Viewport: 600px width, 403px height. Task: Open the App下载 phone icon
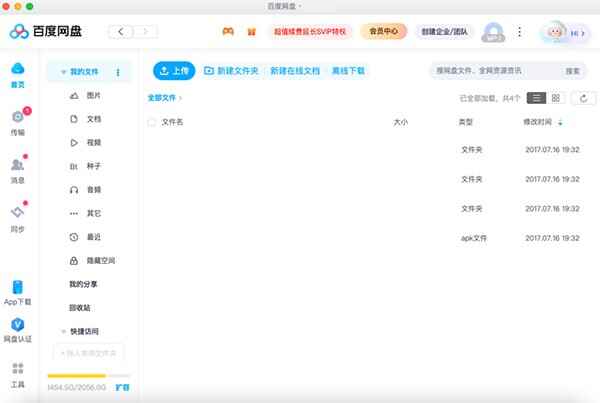(x=18, y=287)
